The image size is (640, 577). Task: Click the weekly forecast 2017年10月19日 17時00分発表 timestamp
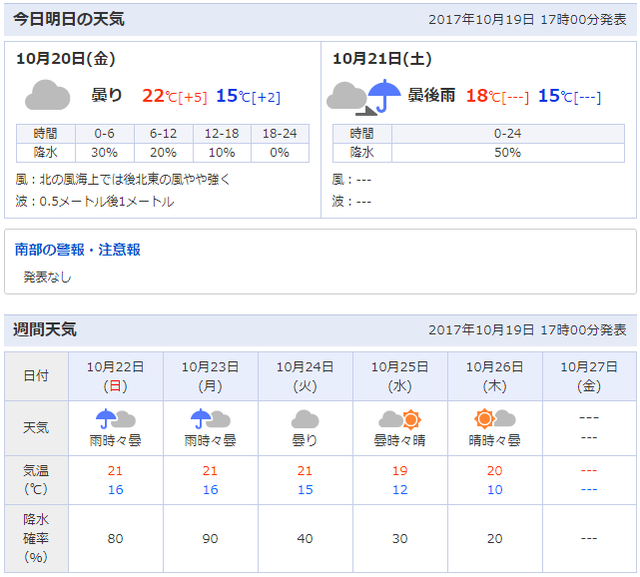point(527,330)
